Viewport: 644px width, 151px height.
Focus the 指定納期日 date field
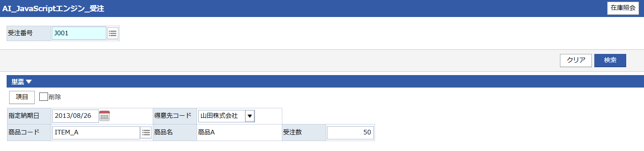pos(75,116)
